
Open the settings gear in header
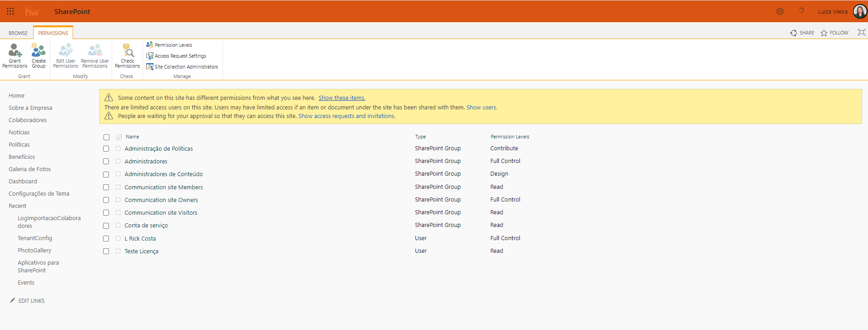click(x=780, y=11)
